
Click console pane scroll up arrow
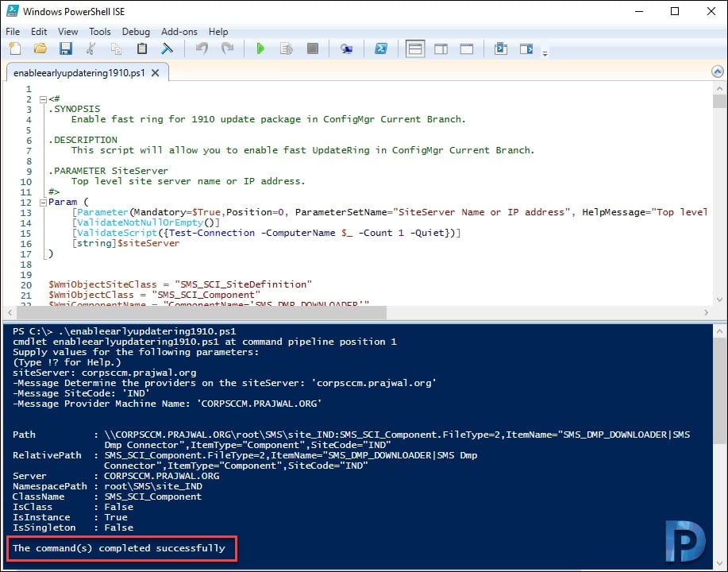pos(719,331)
